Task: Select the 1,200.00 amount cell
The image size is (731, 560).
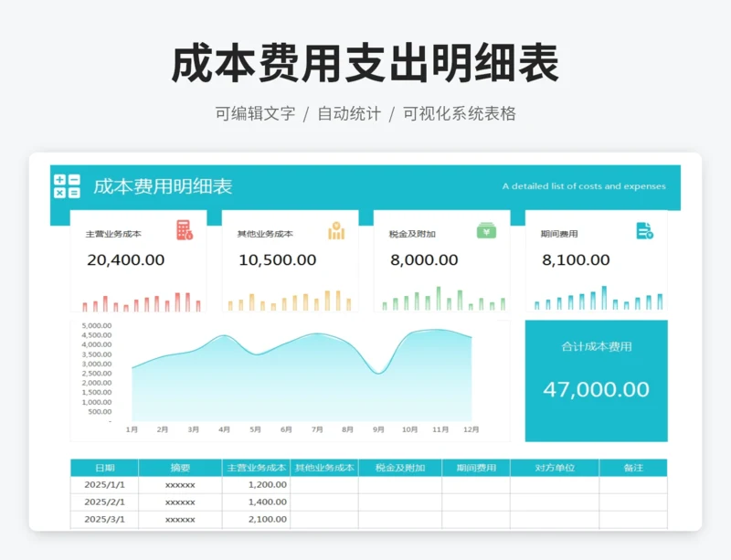Action: pos(256,485)
